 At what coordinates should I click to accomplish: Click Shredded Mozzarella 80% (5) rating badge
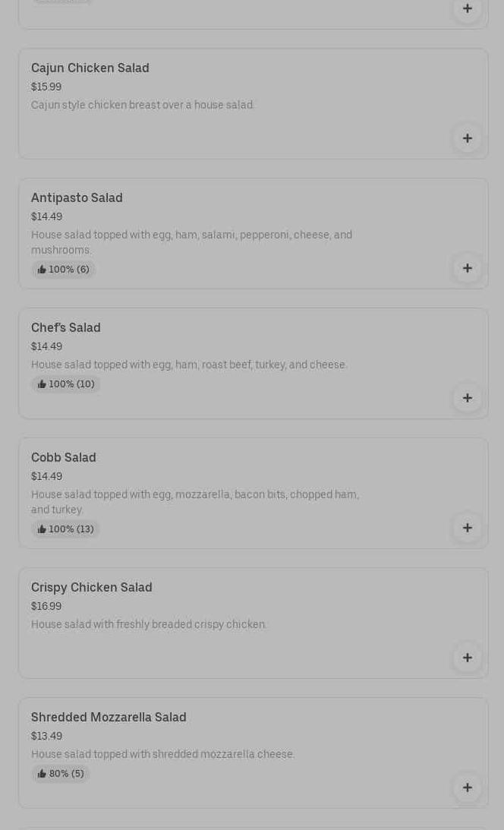[x=61, y=774]
